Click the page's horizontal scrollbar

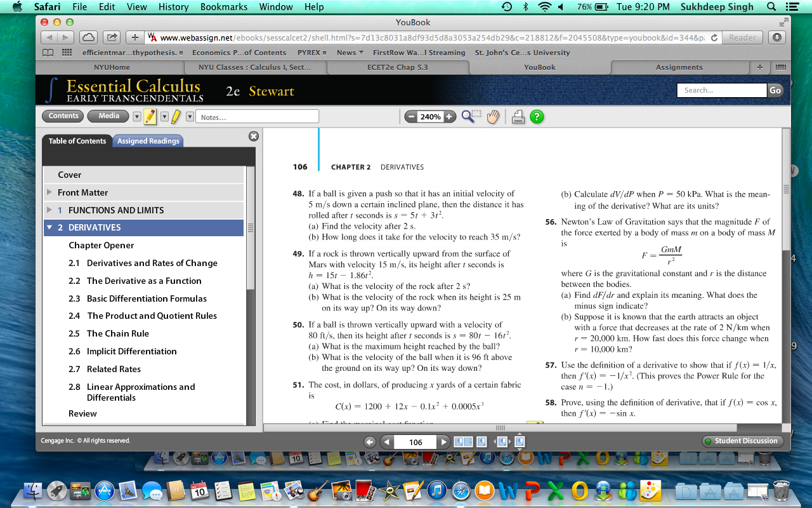500,427
